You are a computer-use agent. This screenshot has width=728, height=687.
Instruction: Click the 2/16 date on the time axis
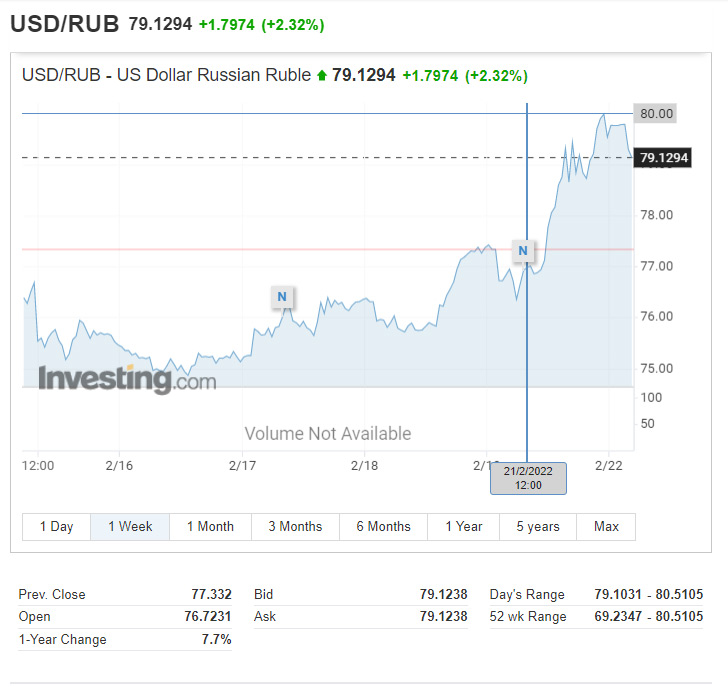pos(119,465)
